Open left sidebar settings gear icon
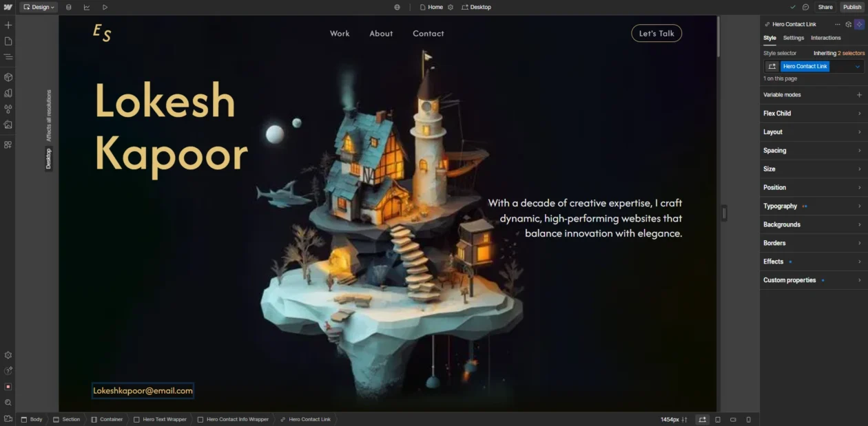 coord(8,355)
